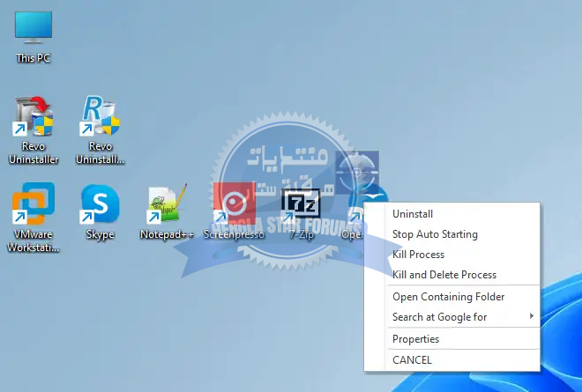Choose Uninstall from the context menu
Viewport: 582px width, 392px height.
(412, 214)
